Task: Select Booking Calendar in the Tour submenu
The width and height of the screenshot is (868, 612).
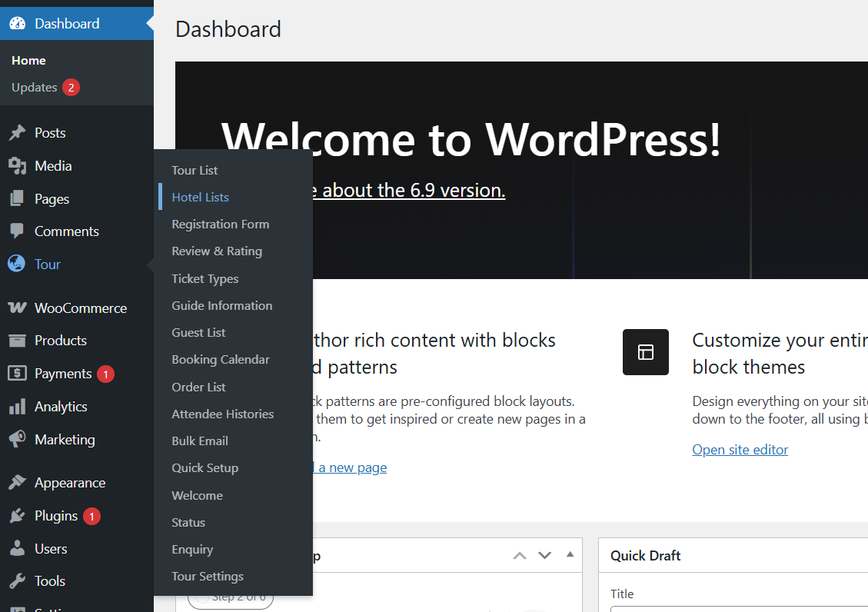Action: pos(221,360)
